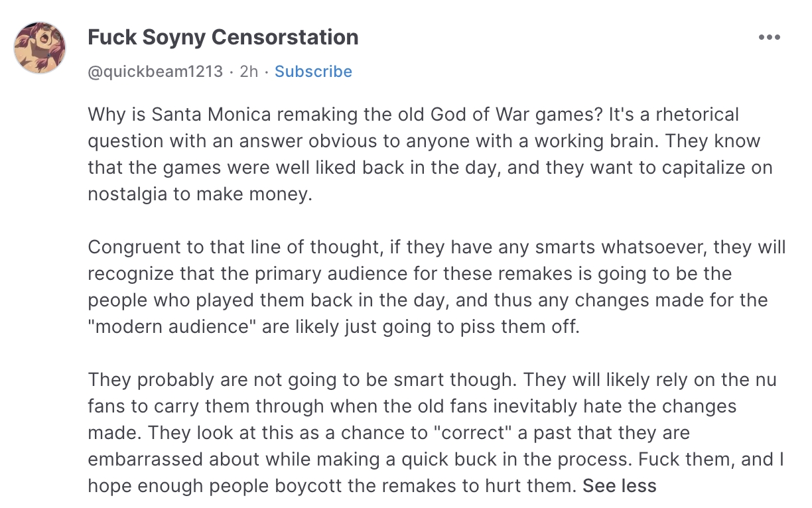Viewport: 812px width, 508px height.
Task: Collapse the post with See less
Action: tap(619, 486)
